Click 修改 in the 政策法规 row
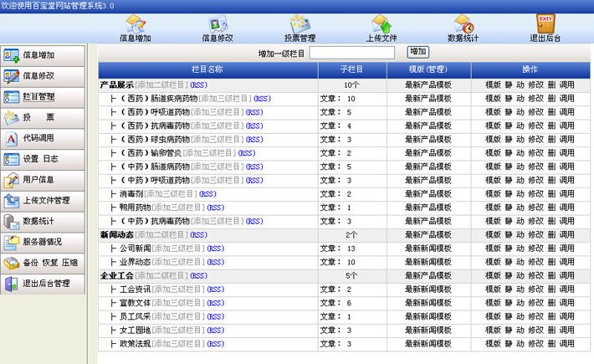This screenshot has height=364, width=594. [x=536, y=344]
